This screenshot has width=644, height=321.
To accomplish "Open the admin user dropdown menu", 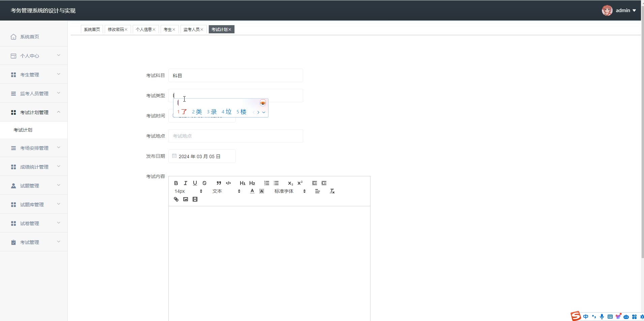I will 626,10.
